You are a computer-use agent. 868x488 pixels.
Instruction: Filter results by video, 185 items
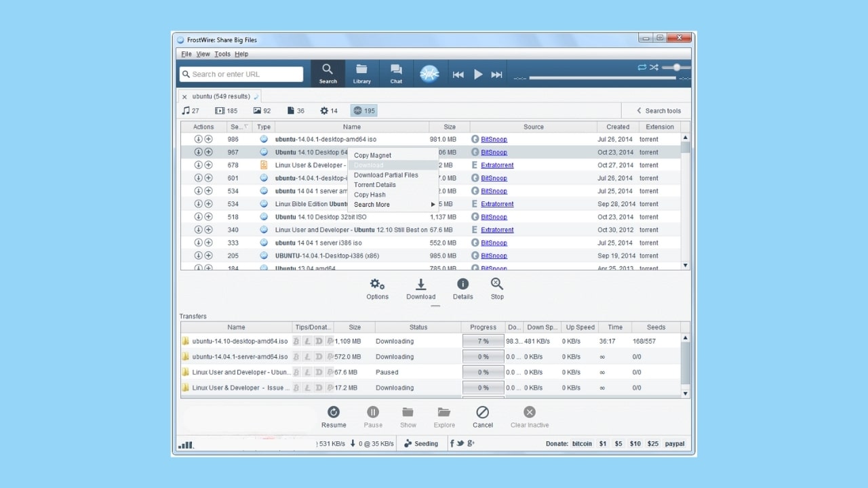(226, 110)
